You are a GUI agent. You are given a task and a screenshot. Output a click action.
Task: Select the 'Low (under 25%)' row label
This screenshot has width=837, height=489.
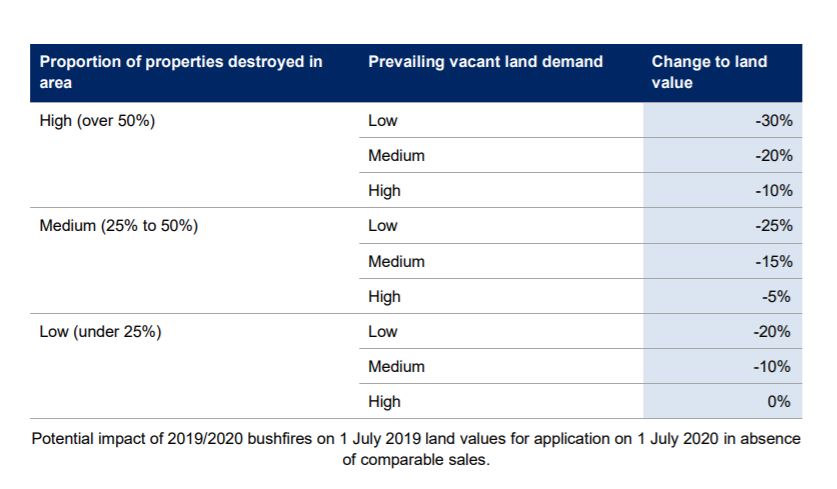point(100,332)
